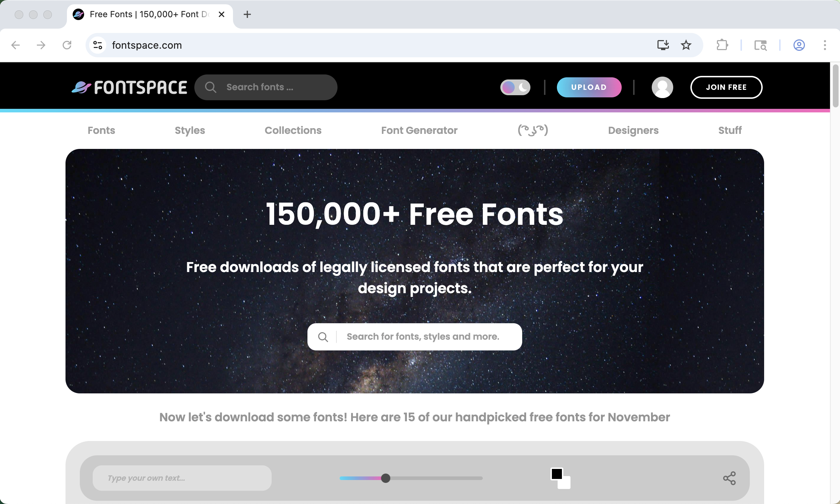Image resolution: width=840 pixels, height=504 pixels.
Task: Expand the Stuff navigation menu
Action: (730, 130)
